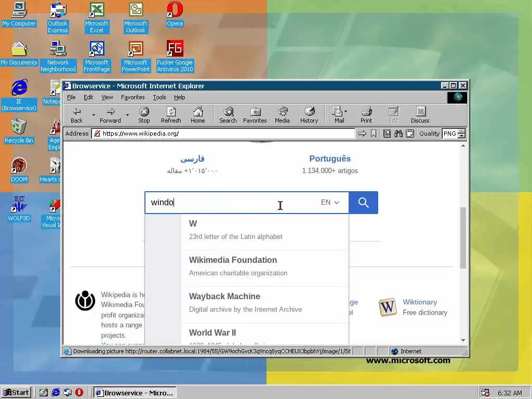Open the Português Wikipedia link

[x=330, y=159]
